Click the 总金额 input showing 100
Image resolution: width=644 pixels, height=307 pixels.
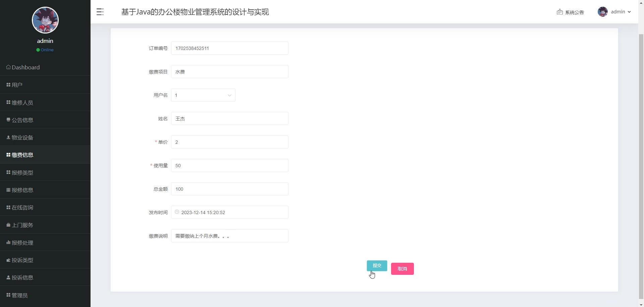tap(230, 189)
